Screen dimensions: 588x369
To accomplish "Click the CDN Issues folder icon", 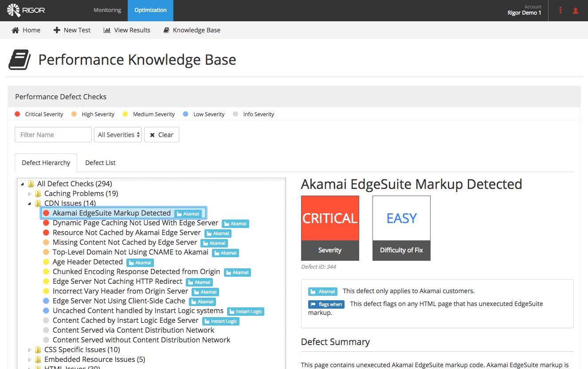I will click(x=38, y=203).
